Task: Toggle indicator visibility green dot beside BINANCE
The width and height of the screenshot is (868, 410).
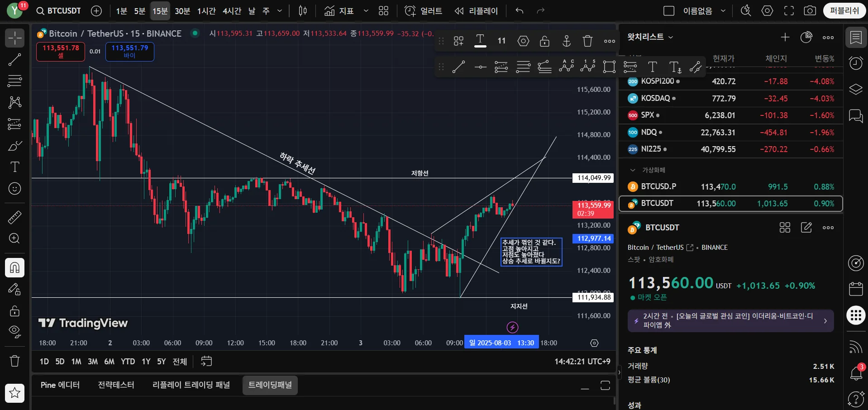Action: (x=195, y=33)
